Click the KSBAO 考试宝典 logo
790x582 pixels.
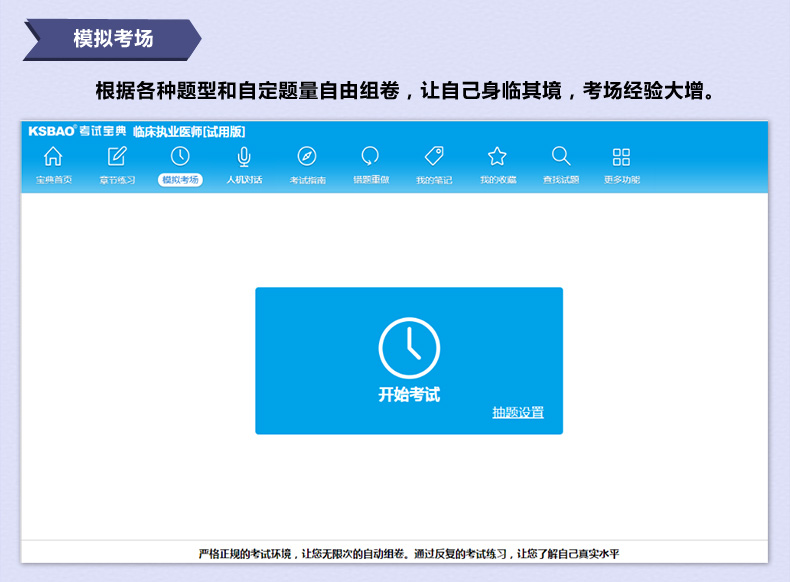point(77,131)
